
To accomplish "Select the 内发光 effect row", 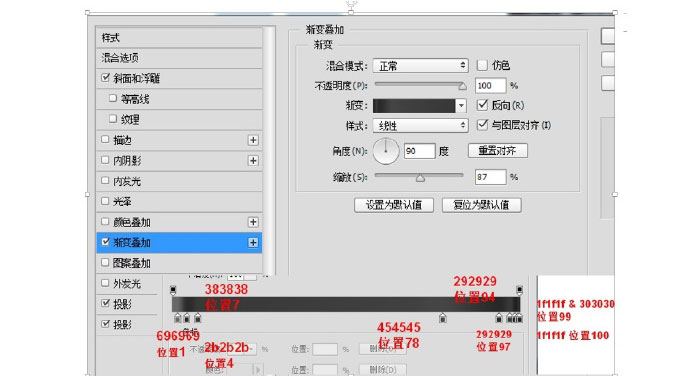I will point(179,181).
